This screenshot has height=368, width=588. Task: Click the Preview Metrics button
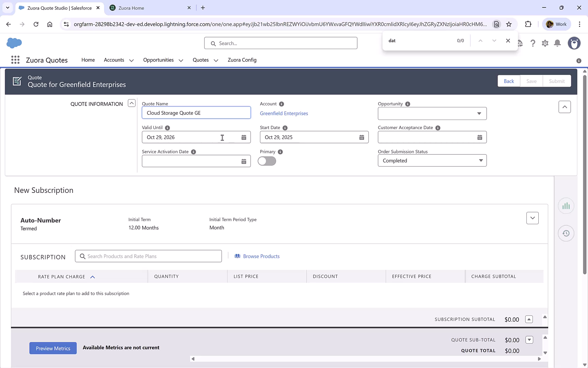point(53,348)
